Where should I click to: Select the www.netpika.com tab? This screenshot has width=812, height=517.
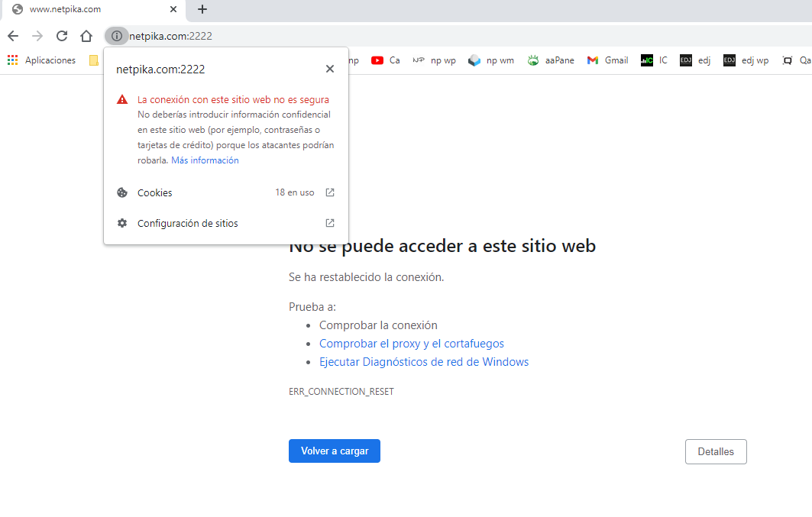click(93, 9)
